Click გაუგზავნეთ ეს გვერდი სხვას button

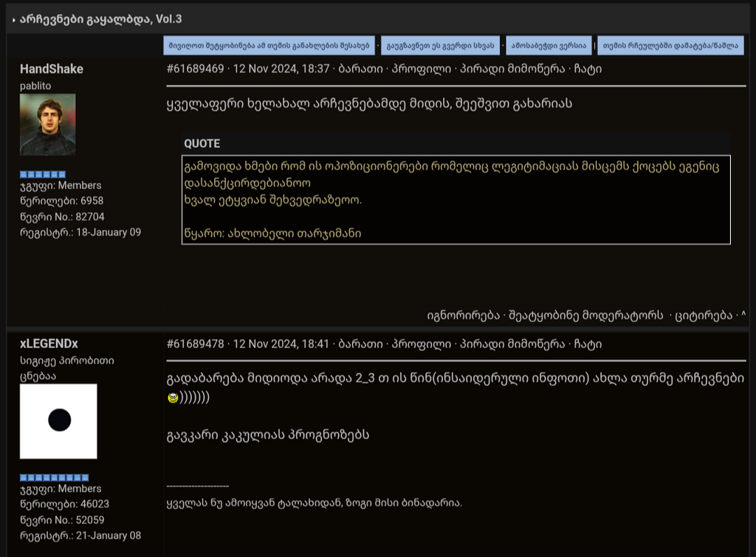[440, 46]
